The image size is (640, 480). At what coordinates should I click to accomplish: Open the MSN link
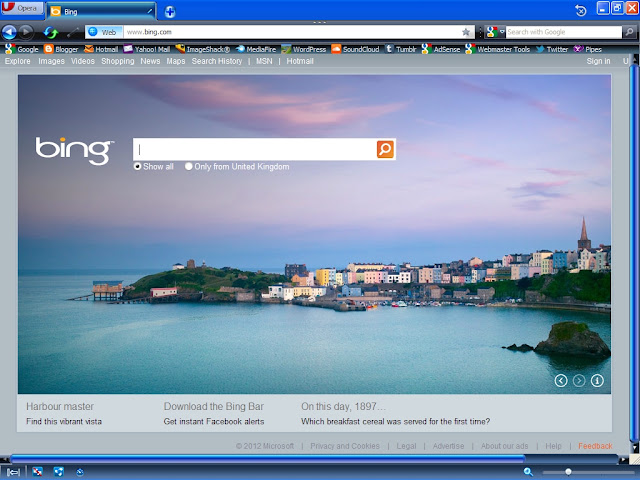pyautogui.click(x=264, y=61)
